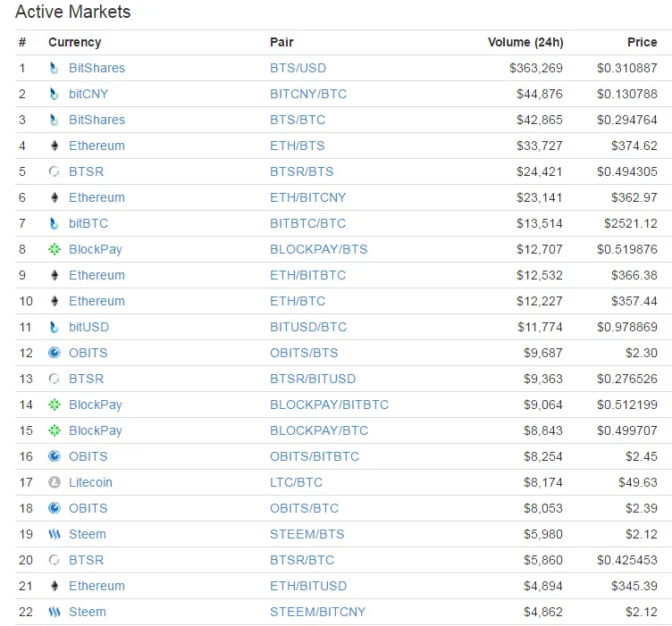Image resolution: width=672 pixels, height=626 pixels.
Task: Click the BTSR icon beside BTSR/BITUSD
Action: 54,379
